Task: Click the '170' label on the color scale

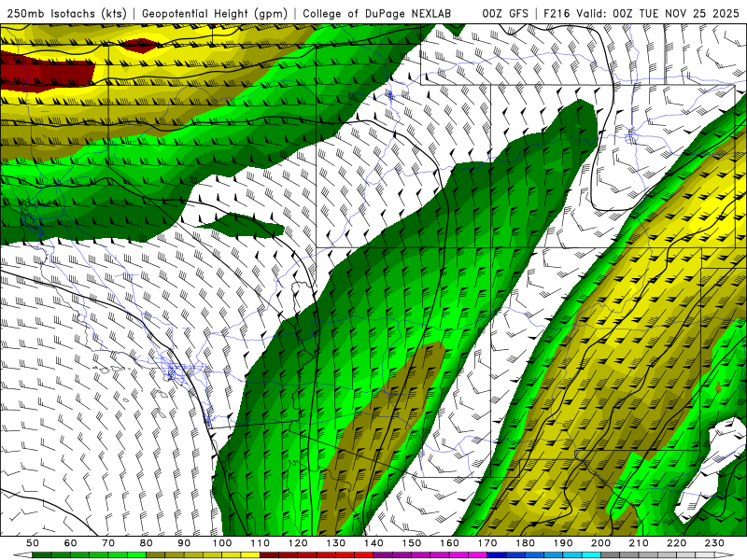Action: click(486, 543)
